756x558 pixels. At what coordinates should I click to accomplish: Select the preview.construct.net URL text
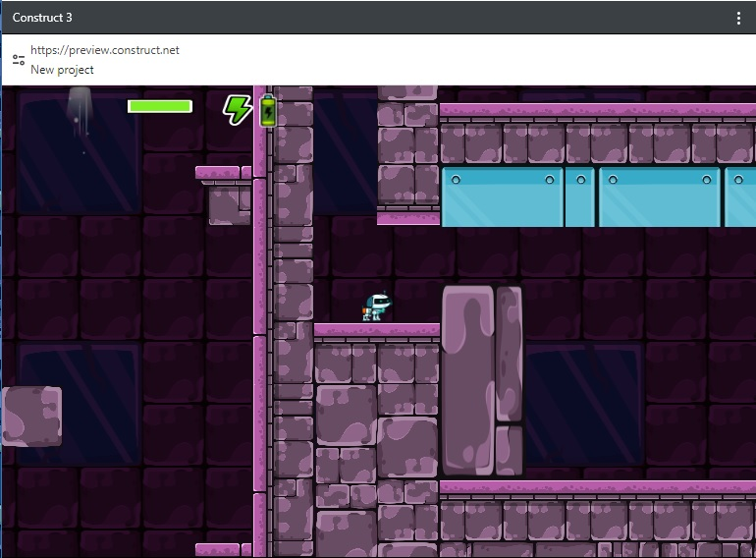pyautogui.click(x=105, y=50)
